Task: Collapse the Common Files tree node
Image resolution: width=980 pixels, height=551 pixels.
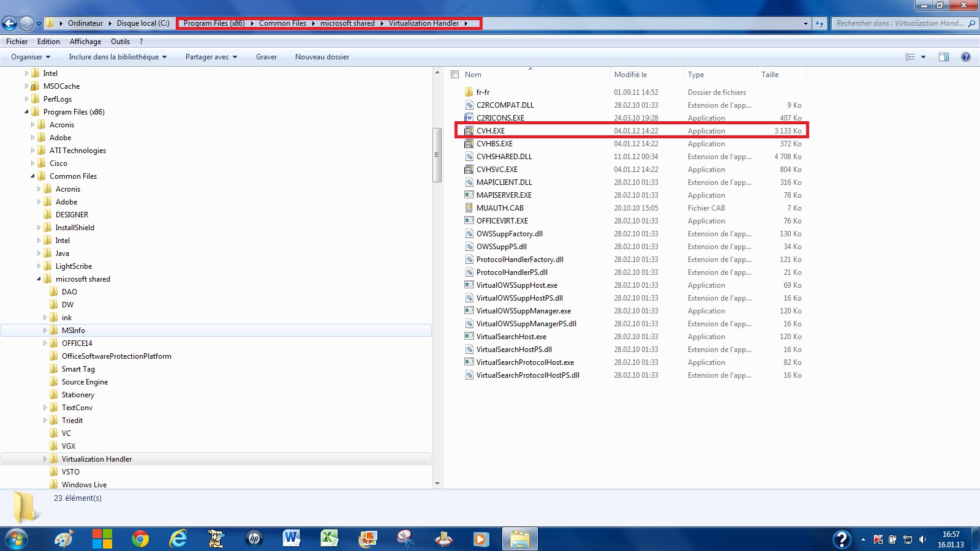Action: (32, 176)
